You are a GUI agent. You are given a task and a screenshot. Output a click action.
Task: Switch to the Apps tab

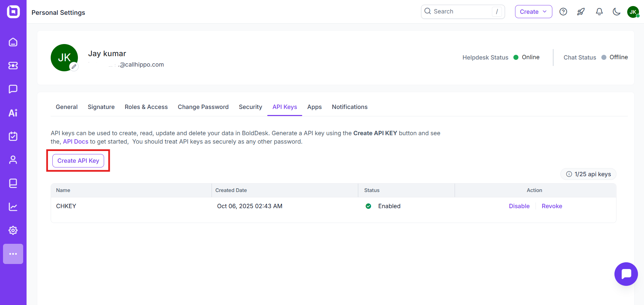(x=315, y=107)
